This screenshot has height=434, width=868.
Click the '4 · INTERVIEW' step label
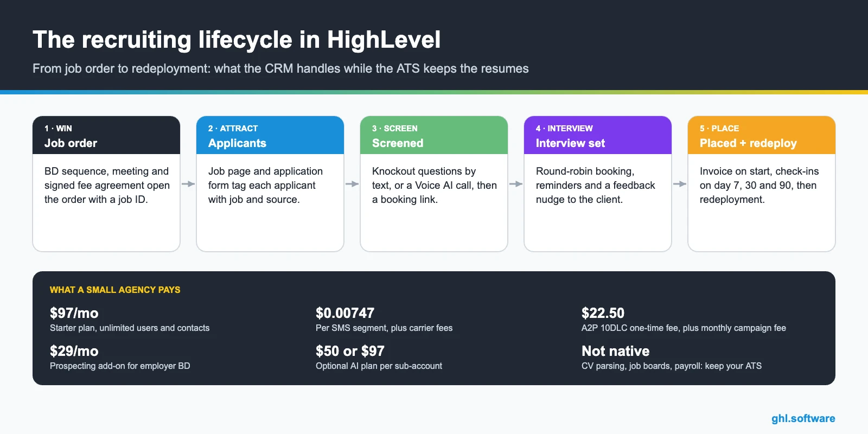(x=564, y=129)
